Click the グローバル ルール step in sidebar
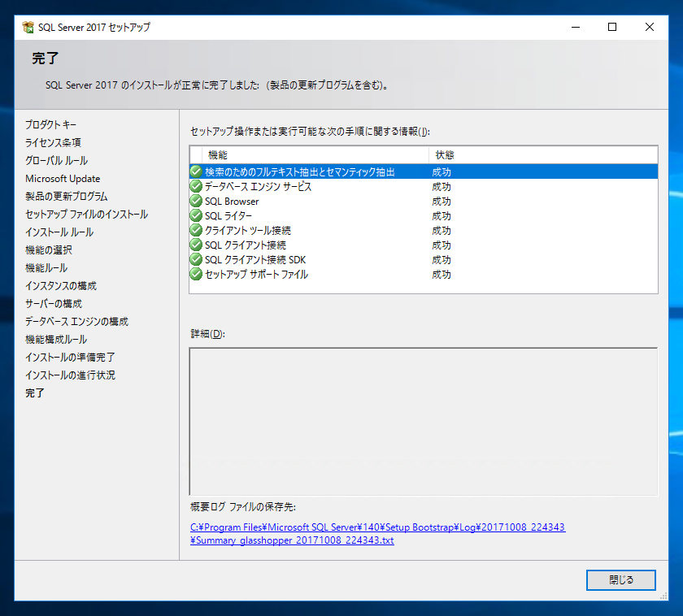Viewport: 683px width, 616px height. 56,160
